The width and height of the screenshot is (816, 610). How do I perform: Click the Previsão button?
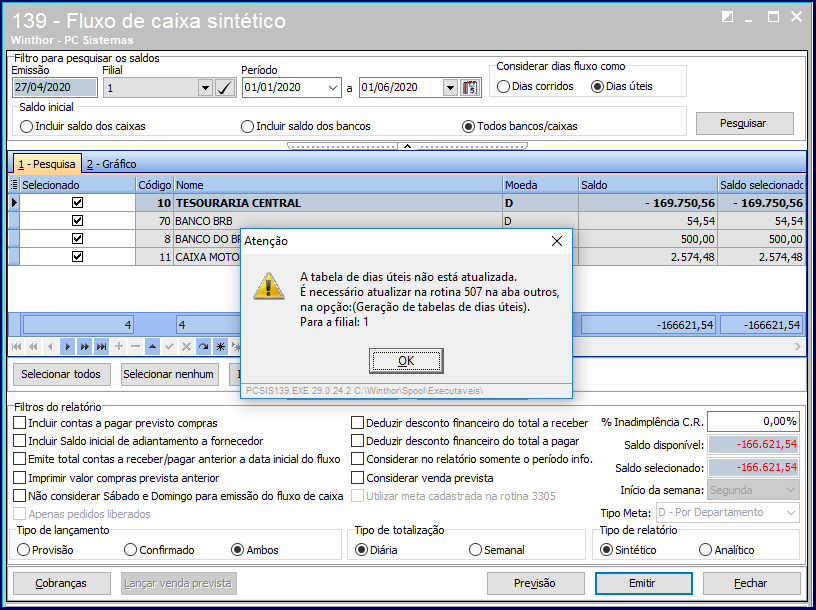(x=536, y=583)
